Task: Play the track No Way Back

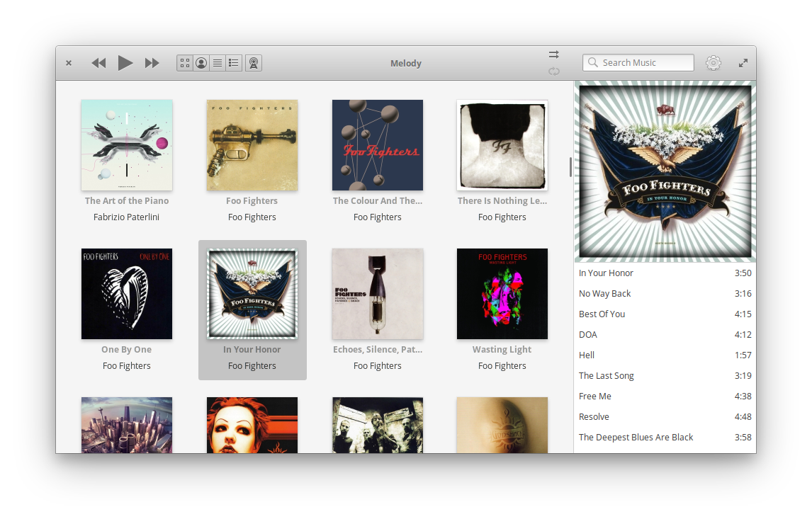Action: [x=665, y=294]
